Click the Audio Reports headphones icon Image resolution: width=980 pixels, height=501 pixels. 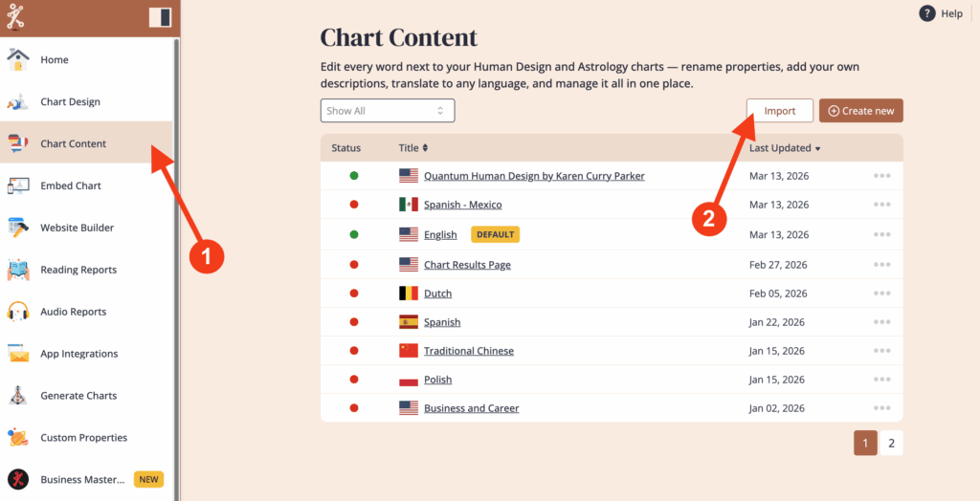[x=18, y=312]
